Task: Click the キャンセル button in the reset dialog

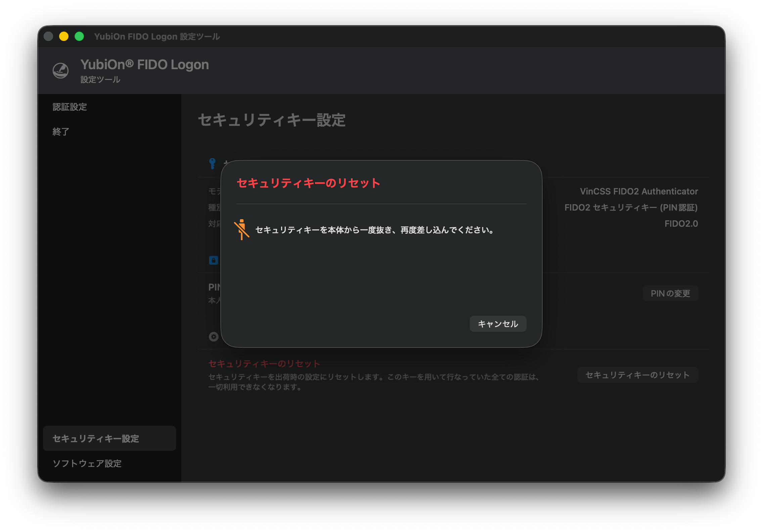Action: [498, 324]
